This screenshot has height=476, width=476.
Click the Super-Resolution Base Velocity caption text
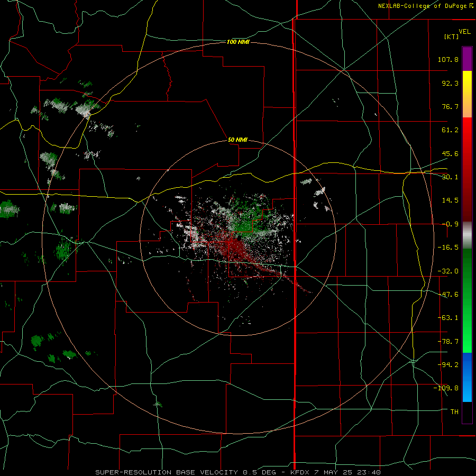(238, 472)
